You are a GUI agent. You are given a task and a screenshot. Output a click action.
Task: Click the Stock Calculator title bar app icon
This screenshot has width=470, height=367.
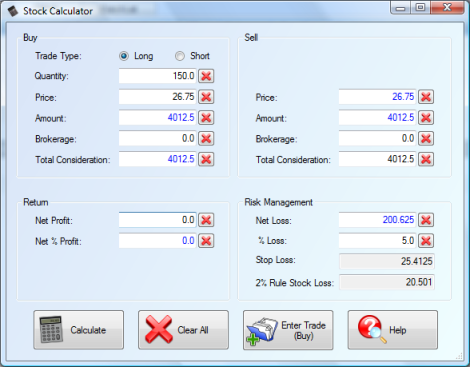tap(13, 11)
